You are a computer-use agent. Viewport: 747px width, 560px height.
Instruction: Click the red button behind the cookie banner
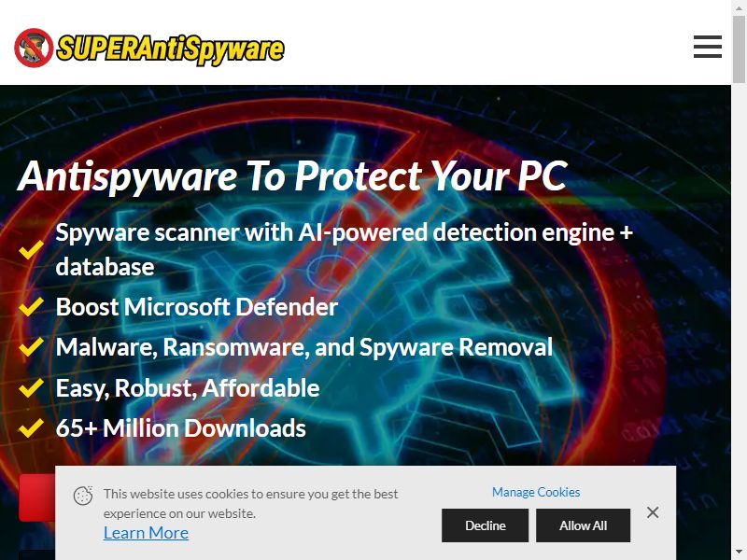tap(37, 497)
